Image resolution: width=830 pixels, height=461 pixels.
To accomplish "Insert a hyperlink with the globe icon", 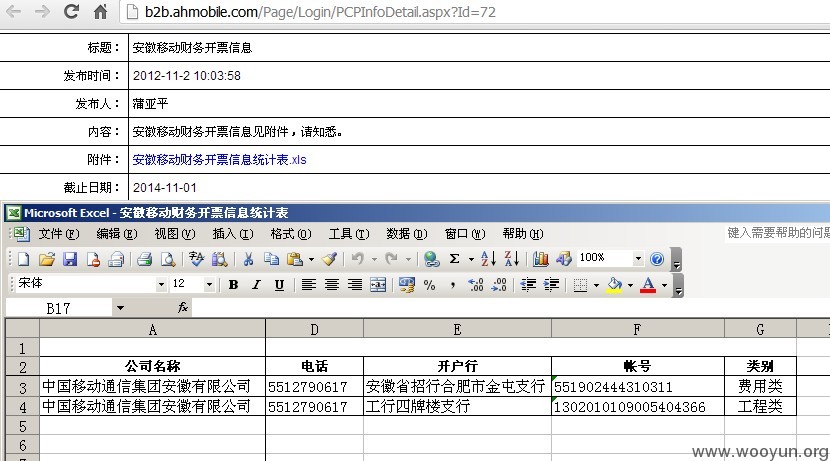I will pyautogui.click(x=431, y=259).
